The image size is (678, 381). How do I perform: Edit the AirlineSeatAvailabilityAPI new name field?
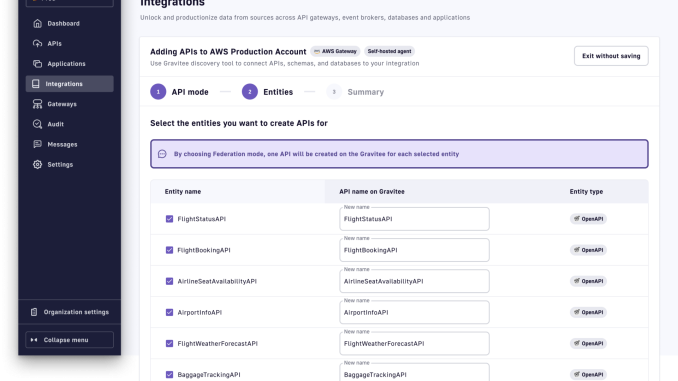click(x=414, y=281)
